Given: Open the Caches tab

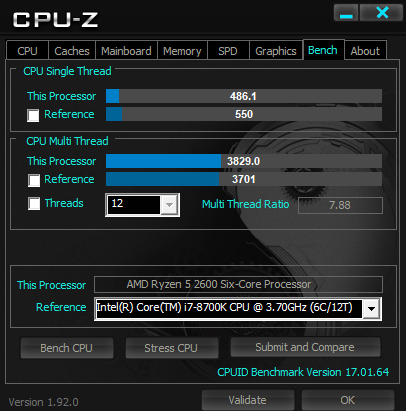Looking at the screenshot, I should pos(72,51).
